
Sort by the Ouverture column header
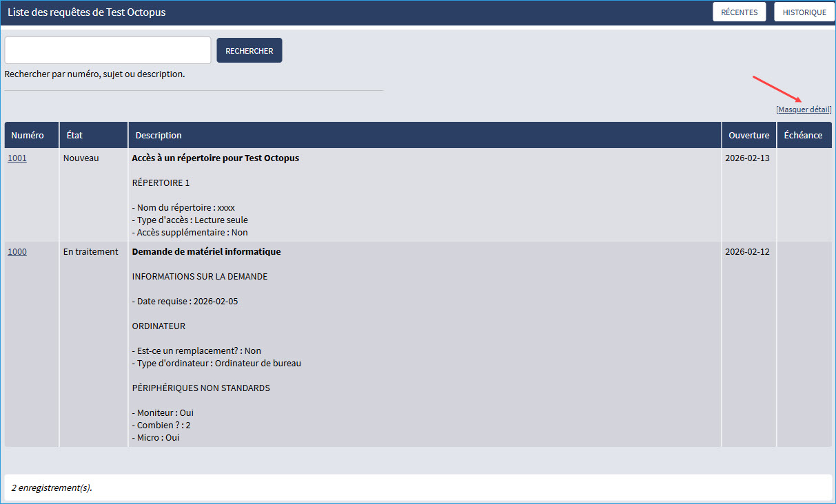[x=748, y=135]
